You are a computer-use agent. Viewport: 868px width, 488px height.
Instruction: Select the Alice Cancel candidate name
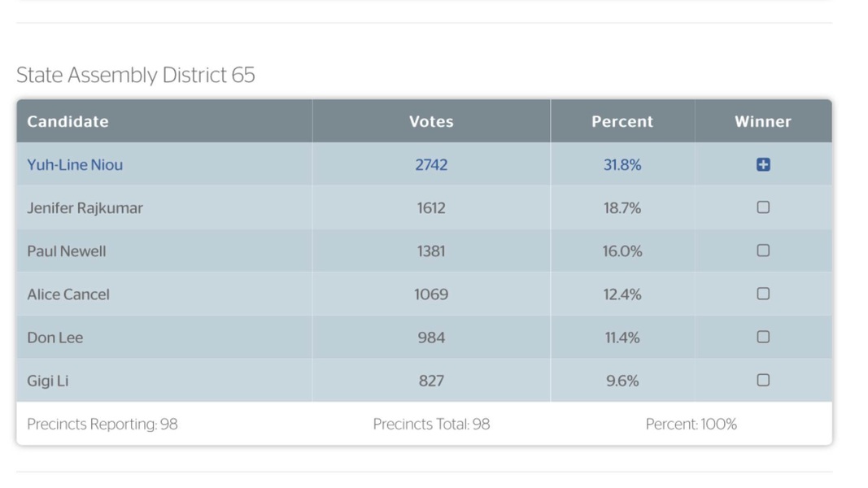click(x=68, y=294)
